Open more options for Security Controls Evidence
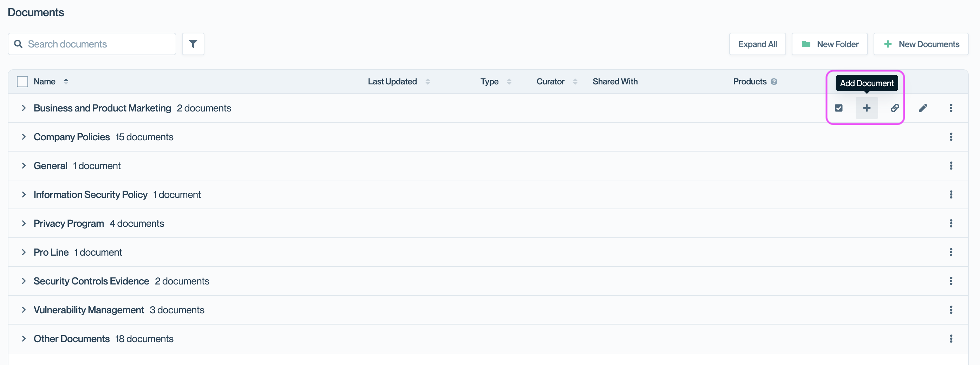This screenshot has height=365, width=980. [x=951, y=281]
